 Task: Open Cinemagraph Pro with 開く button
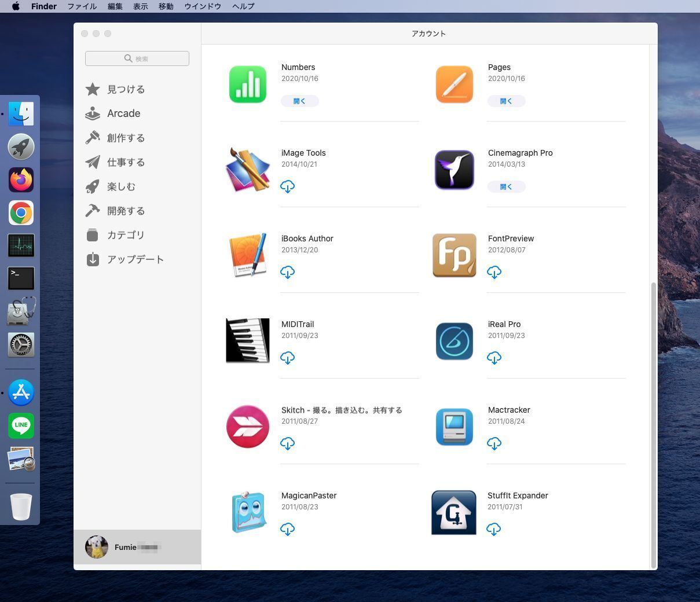click(506, 186)
